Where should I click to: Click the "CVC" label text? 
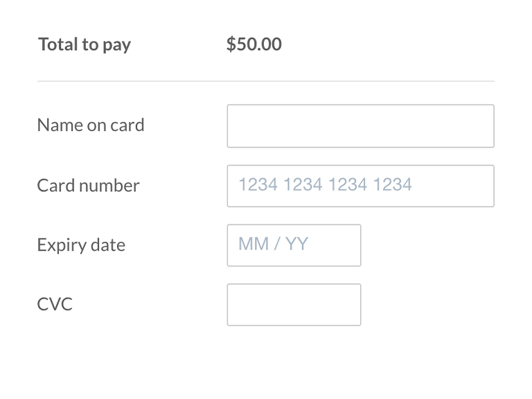pyautogui.click(x=55, y=305)
